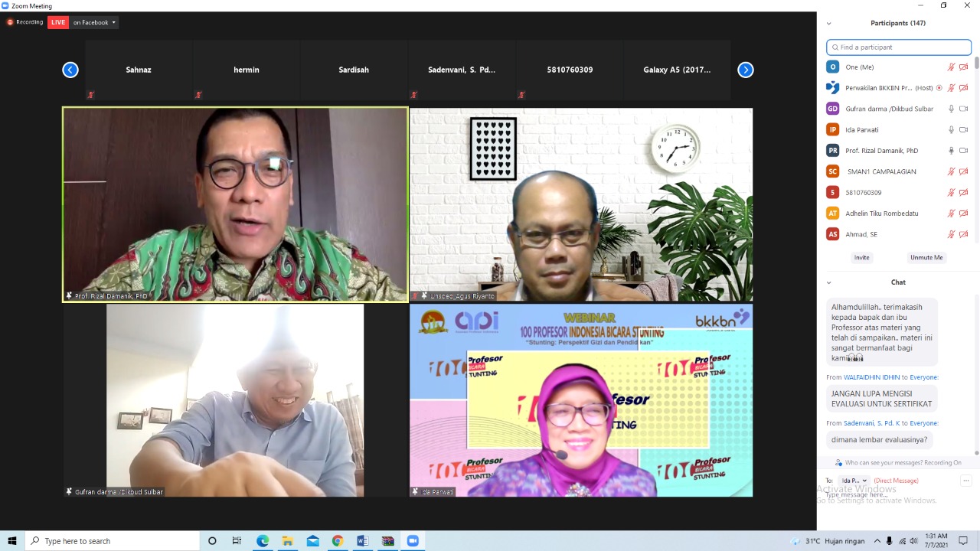Click the red Recording indicator icon
Viewport: 980px width, 551px height.
11,22
